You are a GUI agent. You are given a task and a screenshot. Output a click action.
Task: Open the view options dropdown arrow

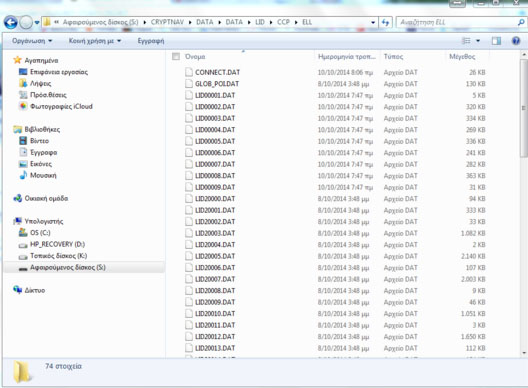(x=478, y=41)
